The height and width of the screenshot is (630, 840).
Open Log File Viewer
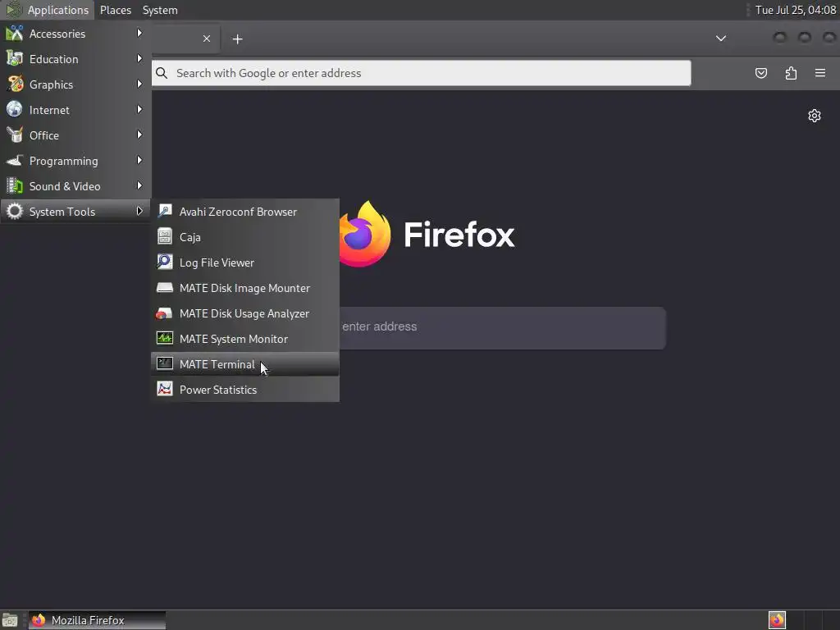point(245,262)
